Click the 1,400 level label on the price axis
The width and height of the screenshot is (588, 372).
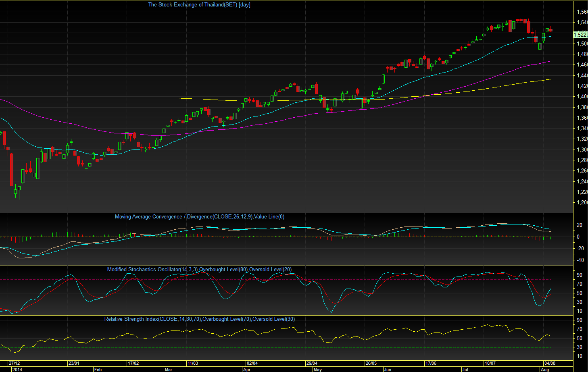(582, 97)
